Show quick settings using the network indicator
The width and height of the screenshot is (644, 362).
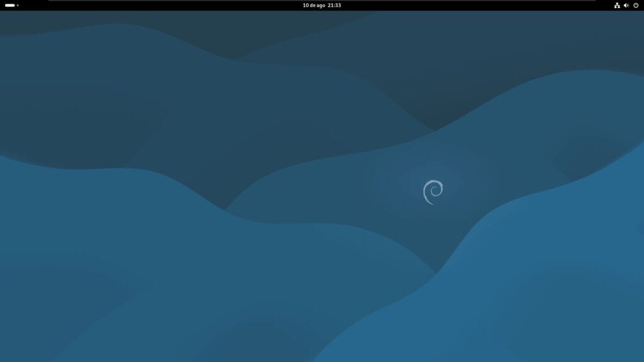point(617,5)
